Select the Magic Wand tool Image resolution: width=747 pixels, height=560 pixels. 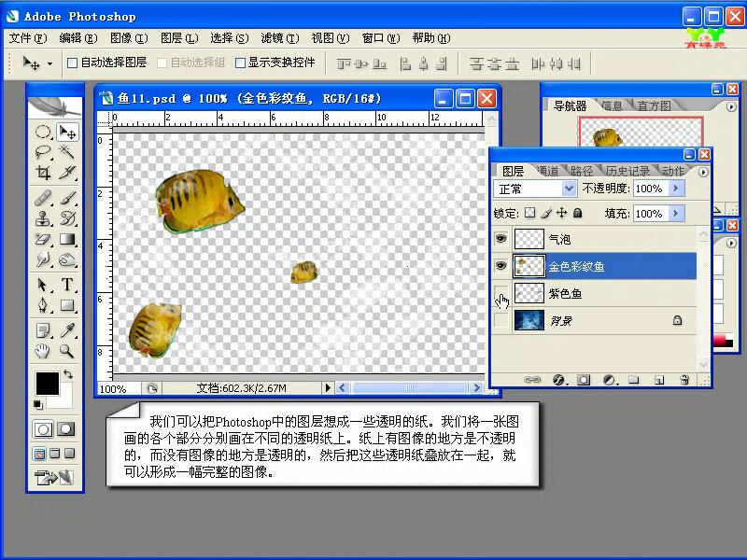[x=67, y=152]
